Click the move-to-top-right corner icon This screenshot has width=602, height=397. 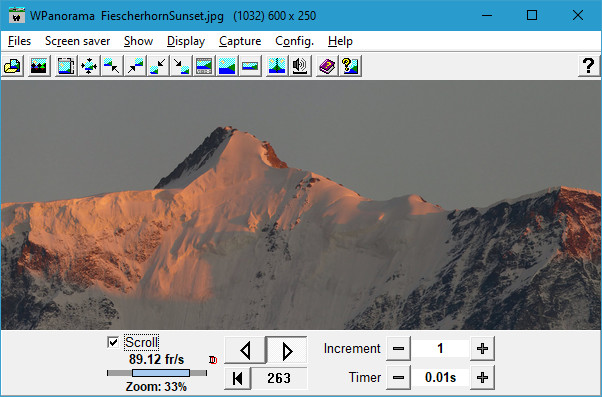click(x=135, y=66)
